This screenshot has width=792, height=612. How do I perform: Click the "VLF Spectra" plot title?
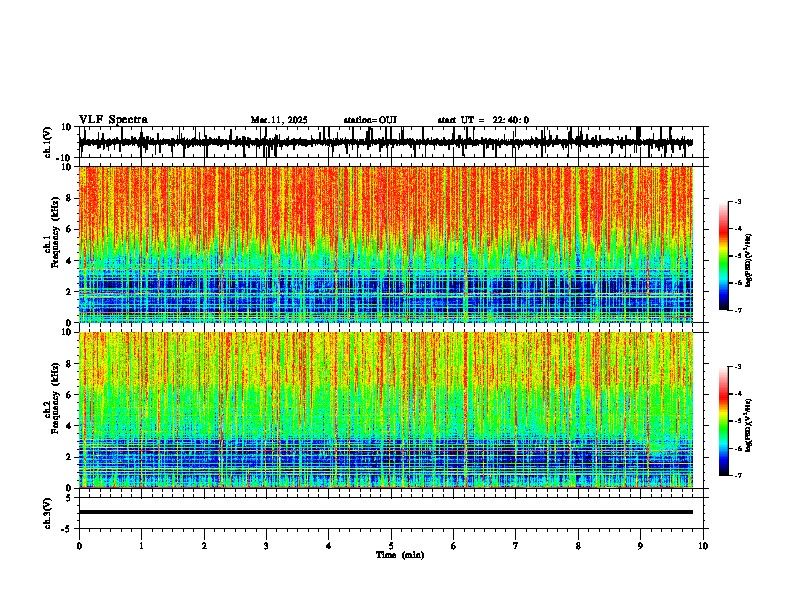(x=113, y=120)
